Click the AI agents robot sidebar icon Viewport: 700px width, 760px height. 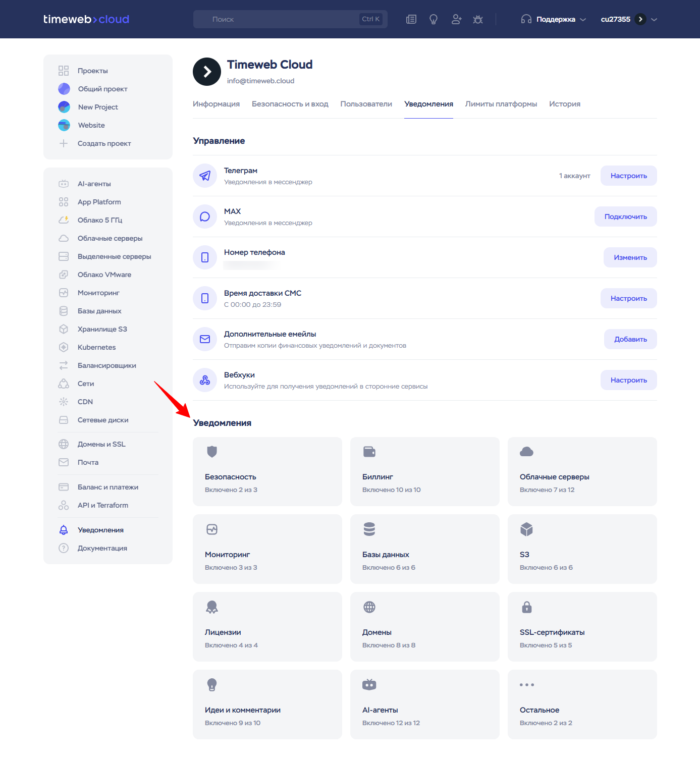click(x=64, y=184)
